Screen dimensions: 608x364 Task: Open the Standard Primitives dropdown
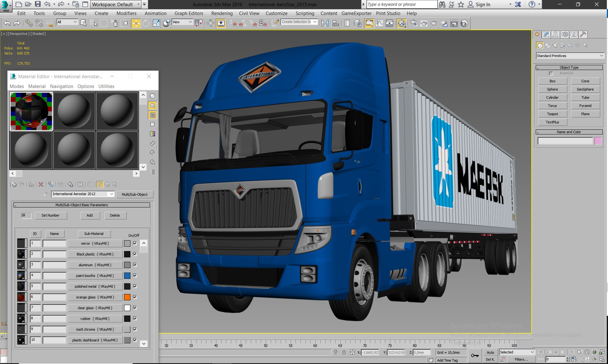570,56
